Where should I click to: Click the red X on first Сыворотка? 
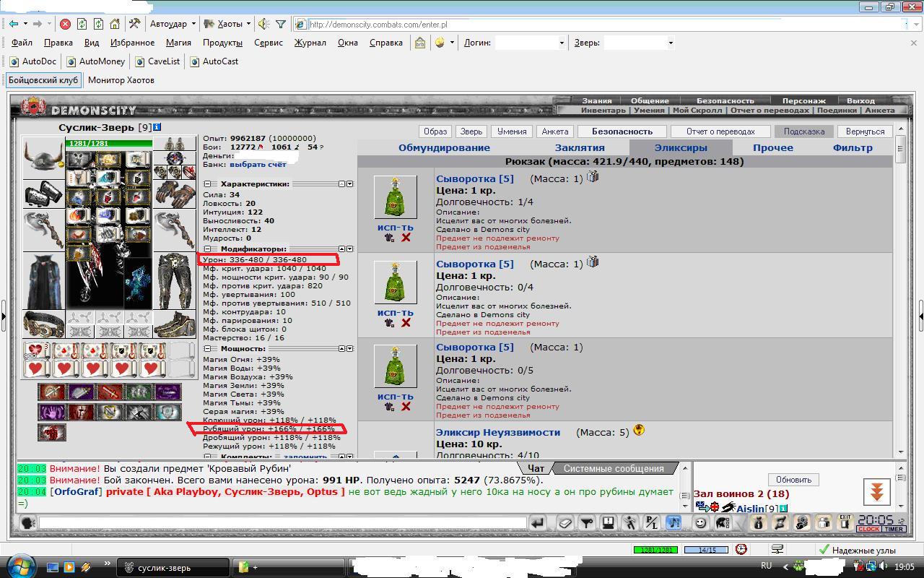coord(406,238)
